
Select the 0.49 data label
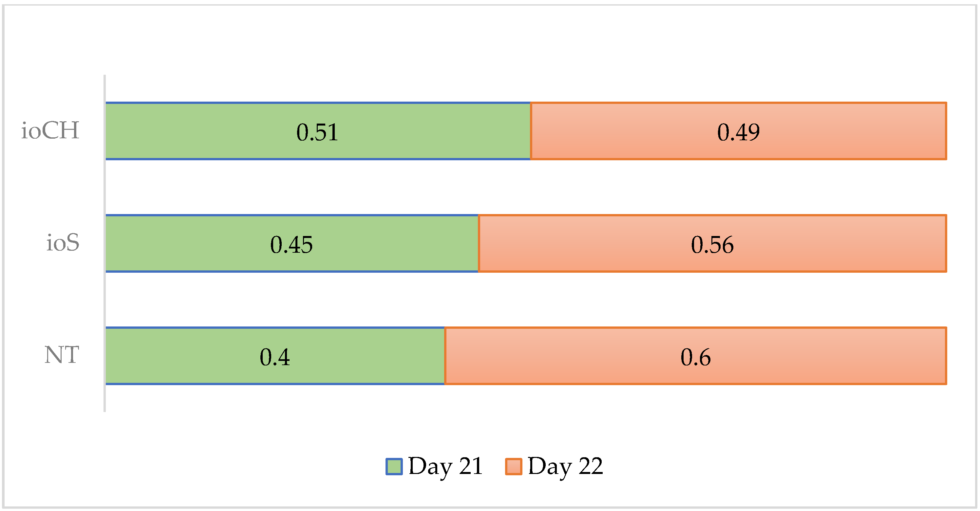coord(738,132)
